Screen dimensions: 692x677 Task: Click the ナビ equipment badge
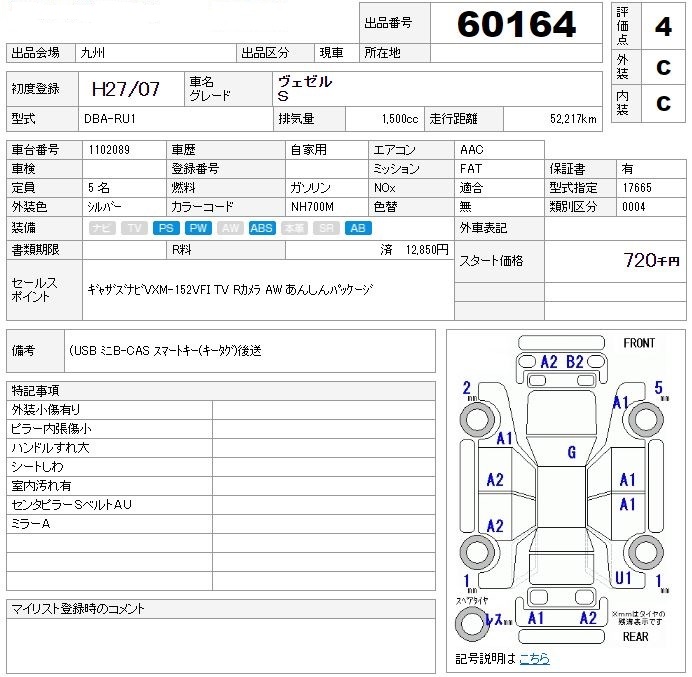102,228
